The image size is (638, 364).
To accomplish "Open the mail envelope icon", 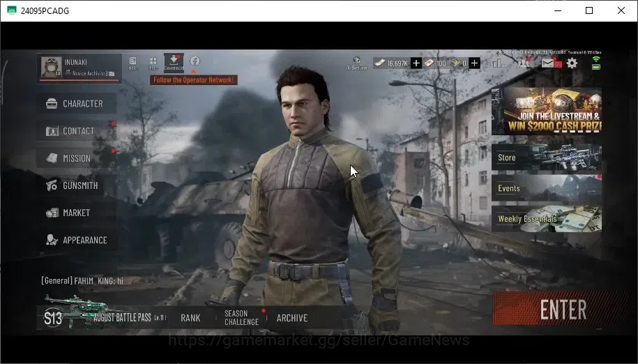I will tap(549, 63).
